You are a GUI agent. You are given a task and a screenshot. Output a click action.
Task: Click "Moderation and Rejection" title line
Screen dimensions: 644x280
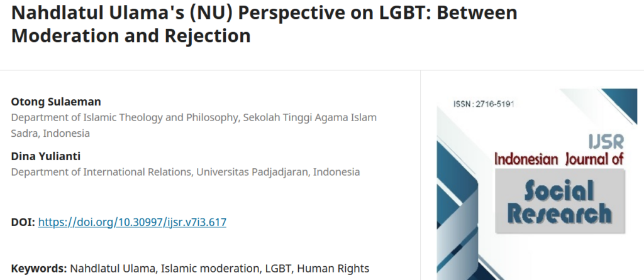tap(131, 36)
